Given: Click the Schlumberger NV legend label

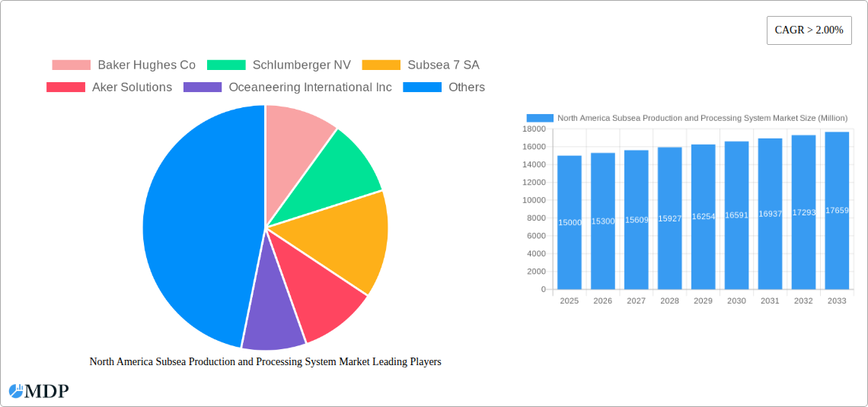Looking at the screenshot, I should click(x=302, y=65).
